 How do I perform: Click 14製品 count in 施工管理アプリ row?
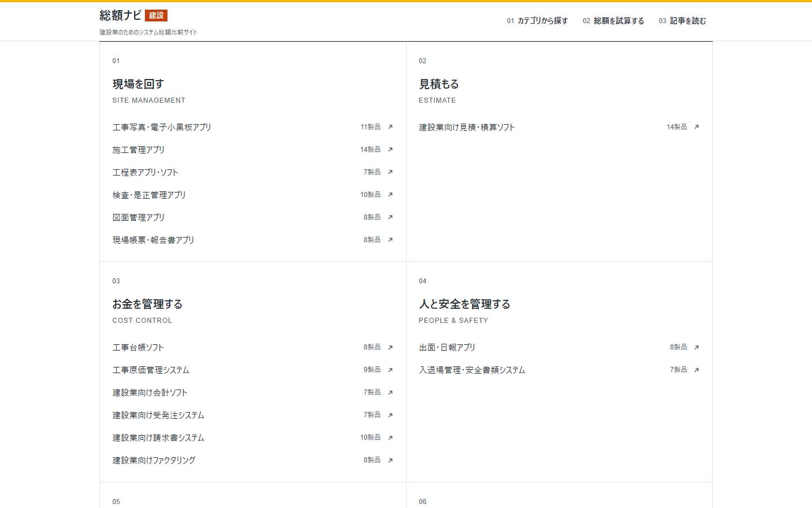[x=370, y=150]
